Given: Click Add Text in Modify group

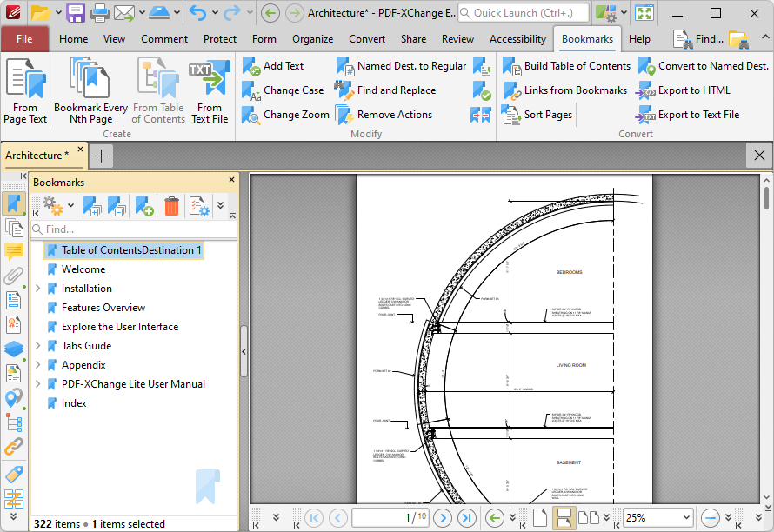Looking at the screenshot, I should [273, 66].
